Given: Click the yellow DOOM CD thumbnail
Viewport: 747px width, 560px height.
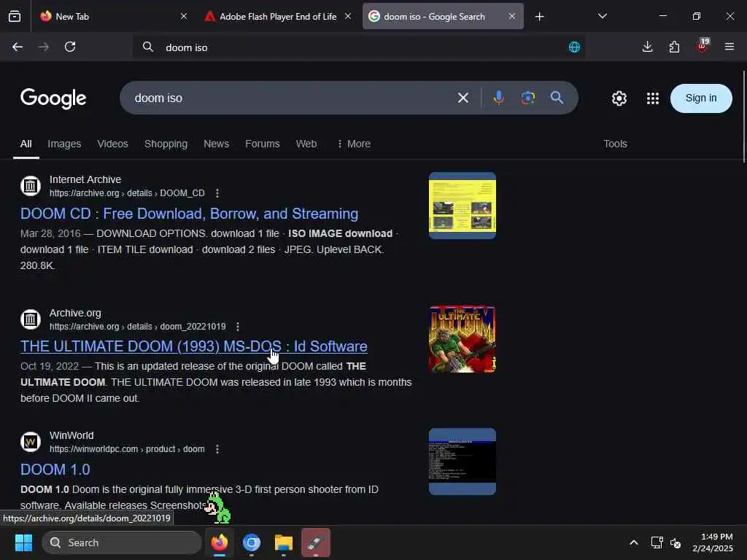Looking at the screenshot, I should click(462, 205).
